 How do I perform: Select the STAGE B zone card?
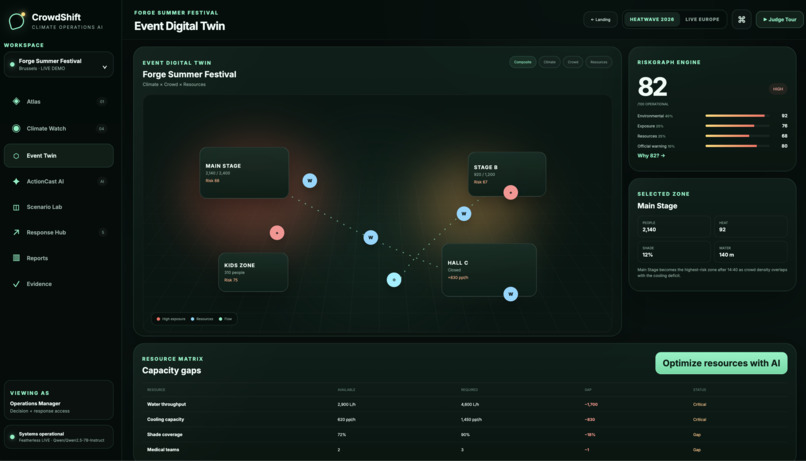click(507, 174)
